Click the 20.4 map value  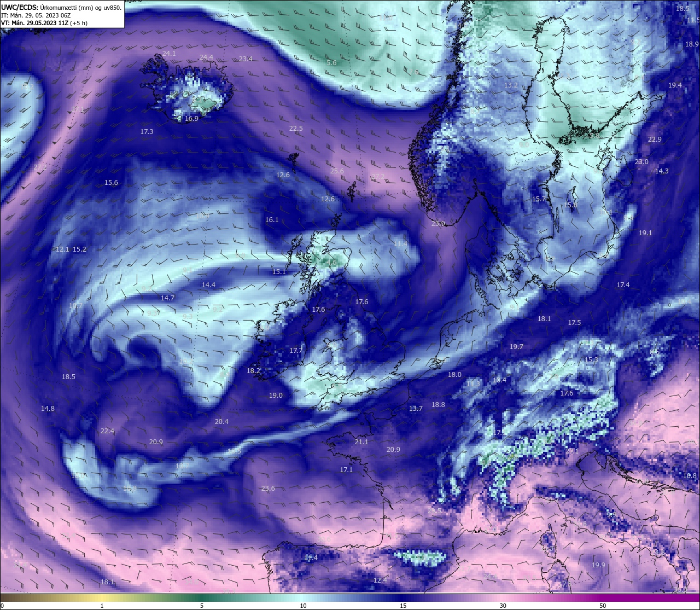click(221, 422)
